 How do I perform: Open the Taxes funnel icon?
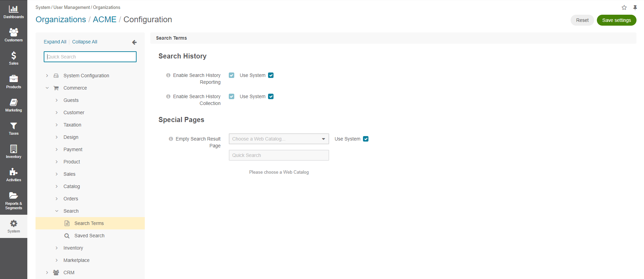tap(14, 125)
